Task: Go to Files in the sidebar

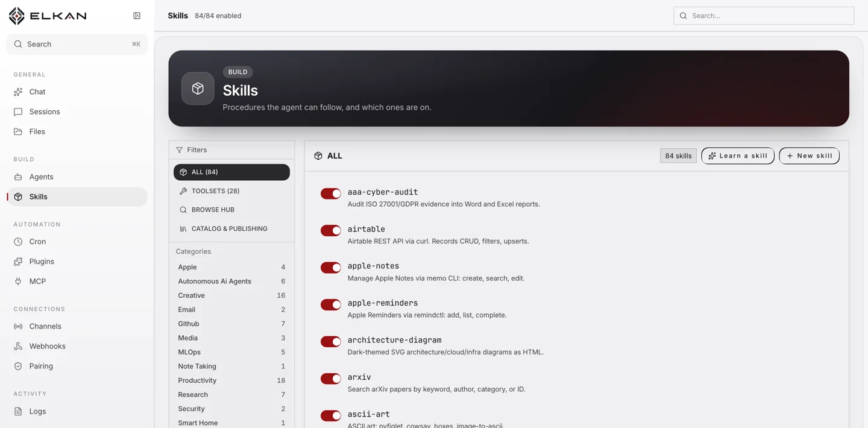Action: (77, 131)
